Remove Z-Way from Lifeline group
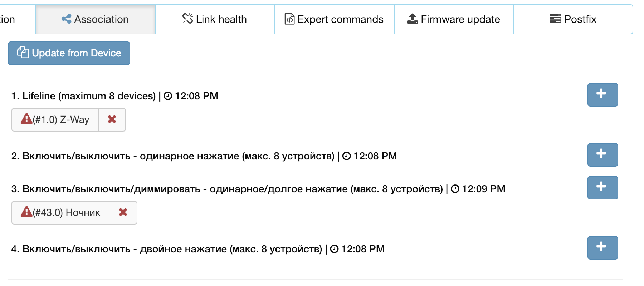644x286 pixels. tap(112, 119)
